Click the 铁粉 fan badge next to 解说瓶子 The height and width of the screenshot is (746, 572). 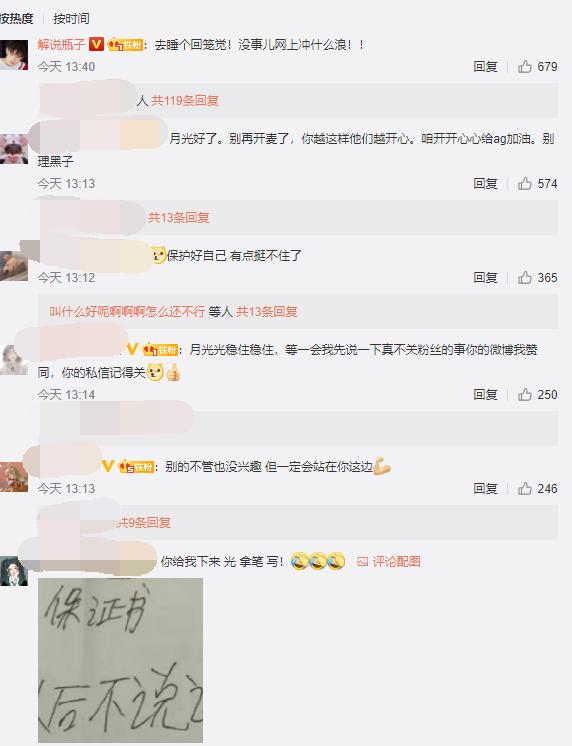[x=125, y=45]
